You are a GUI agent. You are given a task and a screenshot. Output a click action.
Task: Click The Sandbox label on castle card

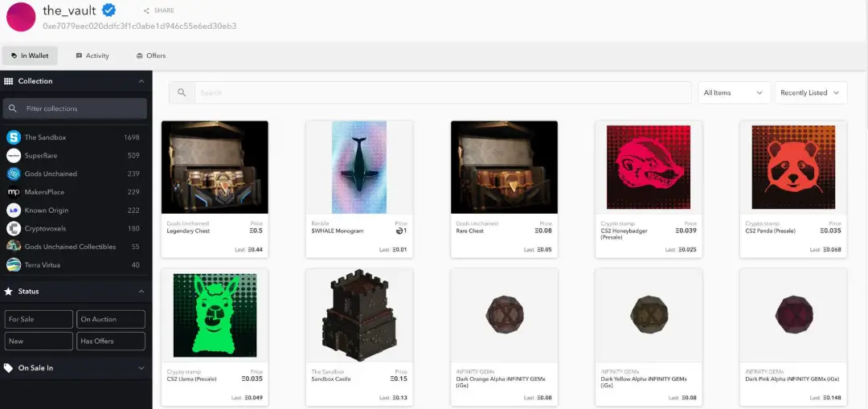click(328, 372)
